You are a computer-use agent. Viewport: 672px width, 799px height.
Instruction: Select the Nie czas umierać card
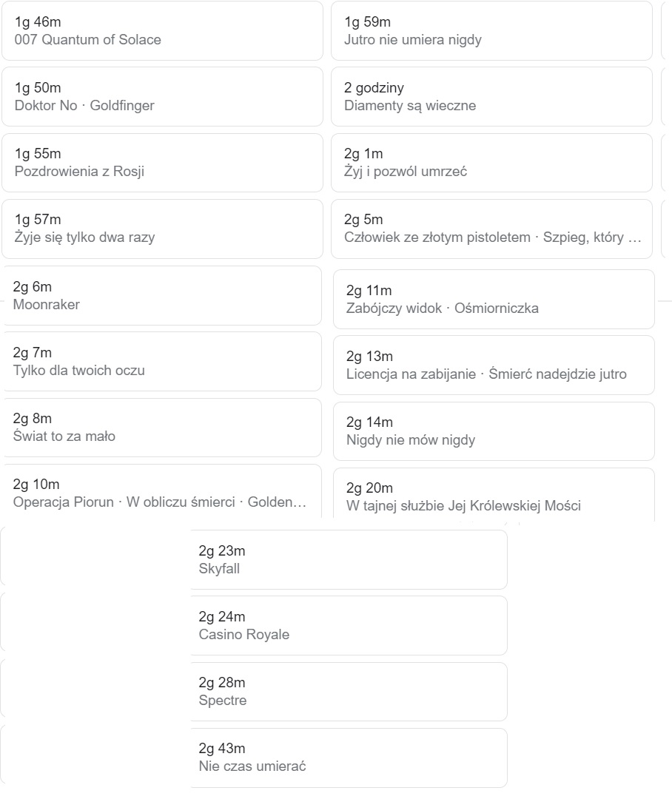[349, 758]
